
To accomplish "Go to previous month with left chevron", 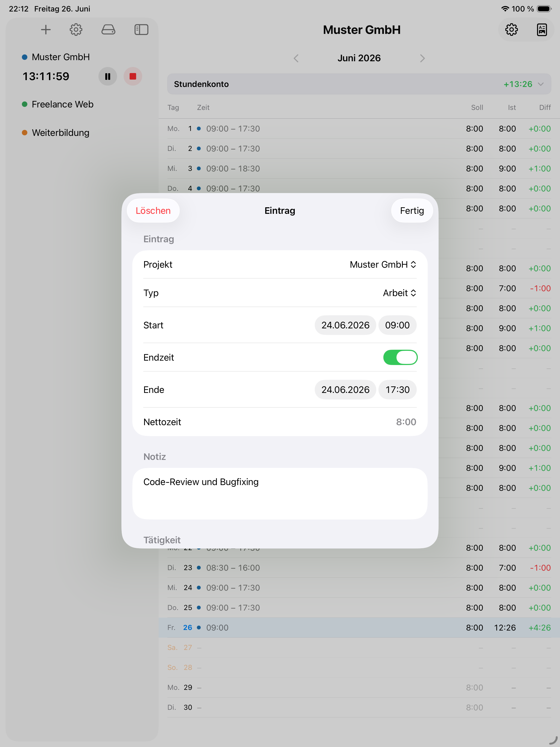I will click(x=296, y=59).
